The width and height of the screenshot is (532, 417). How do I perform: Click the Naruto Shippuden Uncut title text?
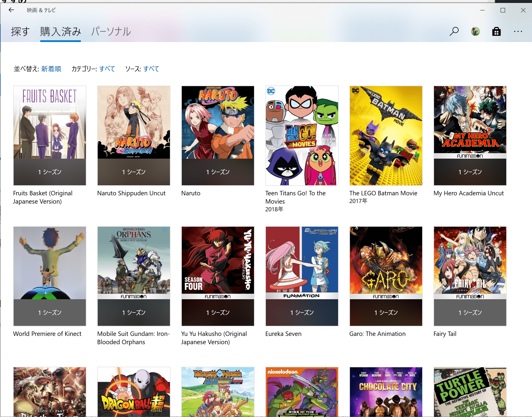[131, 193]
